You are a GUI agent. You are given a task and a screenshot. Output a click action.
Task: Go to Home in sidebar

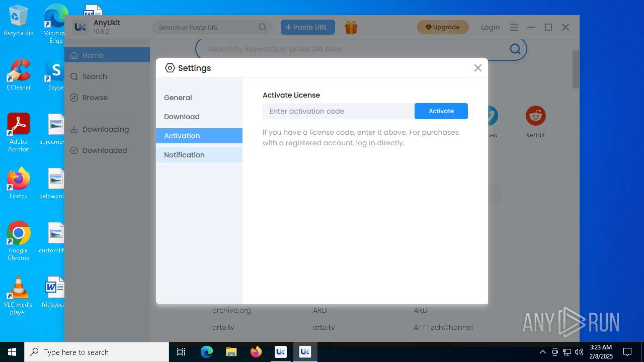(107, 55)
